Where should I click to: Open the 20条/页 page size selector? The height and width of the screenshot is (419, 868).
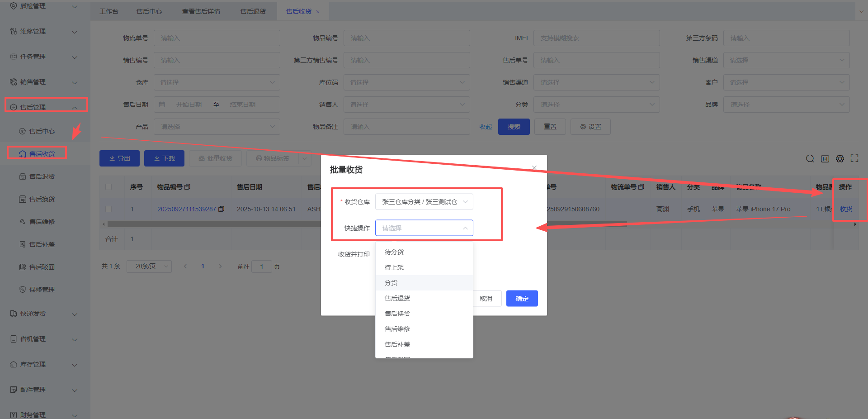click(149, 267)
